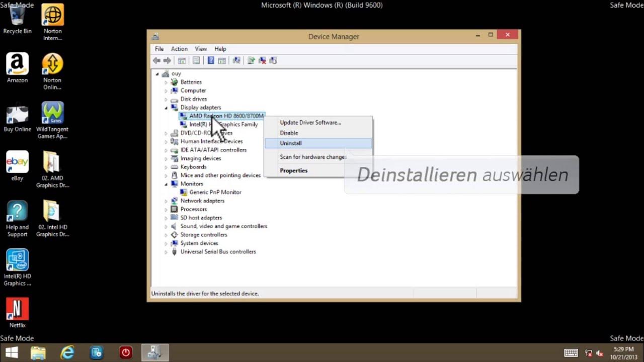Select the 02. Intel HD Graphics Dr folder
644x362 pixels.
52,219
